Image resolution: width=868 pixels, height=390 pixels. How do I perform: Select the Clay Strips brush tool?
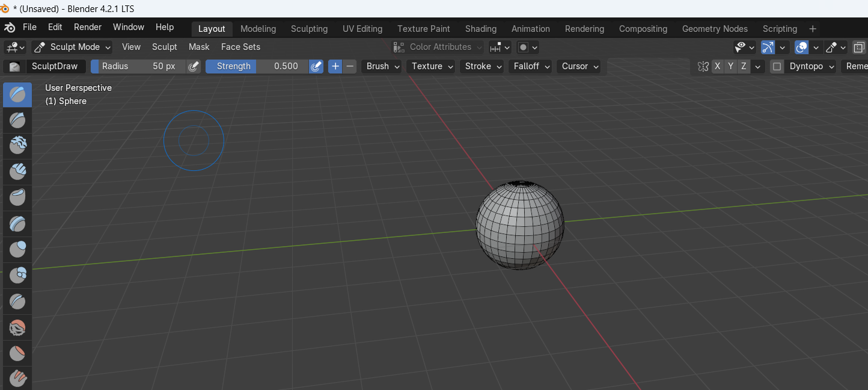click(x=17, y=172)
